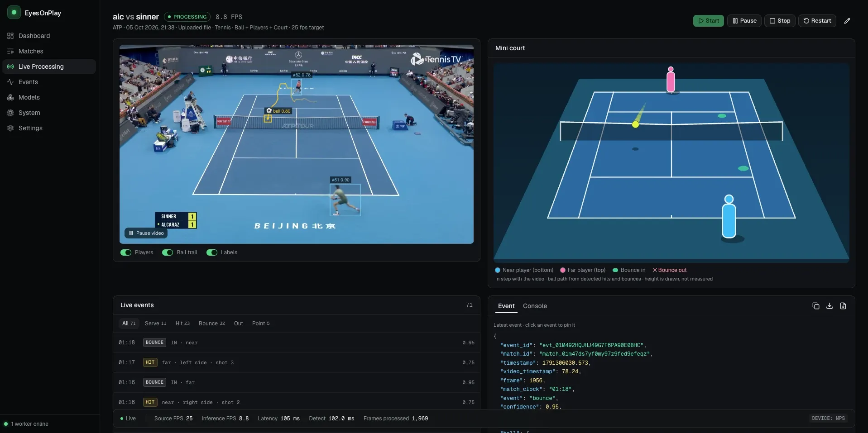Toggle the Players overlay switch
The width and height of the screenshot is (868, 433).
click(x=126, y=252)
